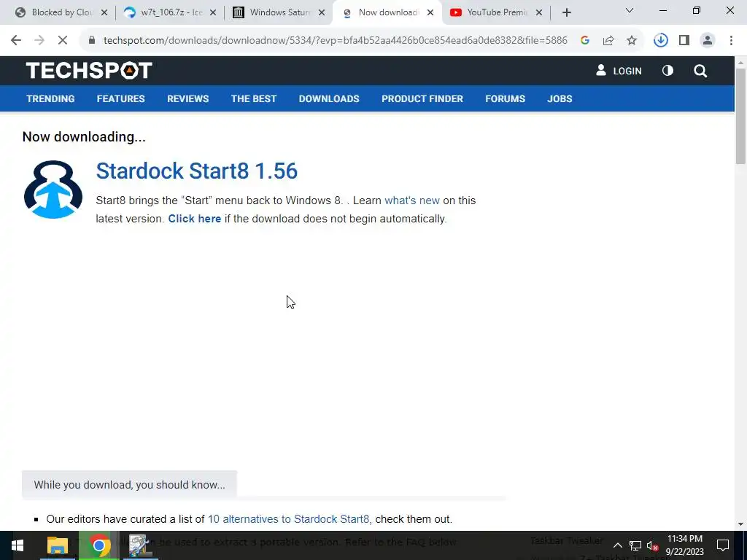View site security lock icon

[92, 41]
